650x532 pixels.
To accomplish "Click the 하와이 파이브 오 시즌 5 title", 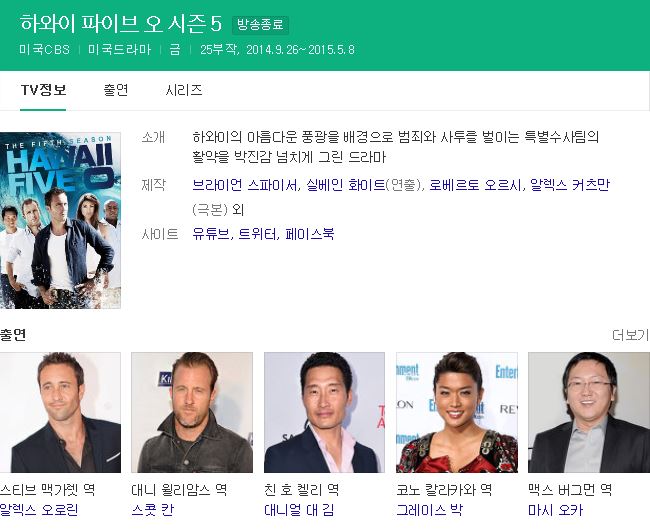I will click(121, 24).
